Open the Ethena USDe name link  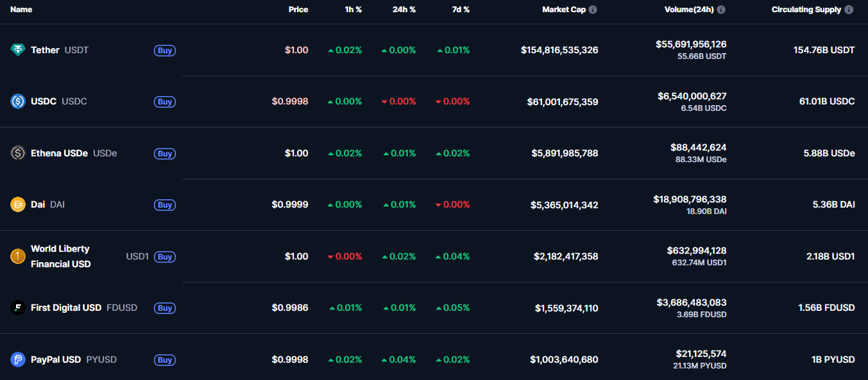(x=59, y=153)
